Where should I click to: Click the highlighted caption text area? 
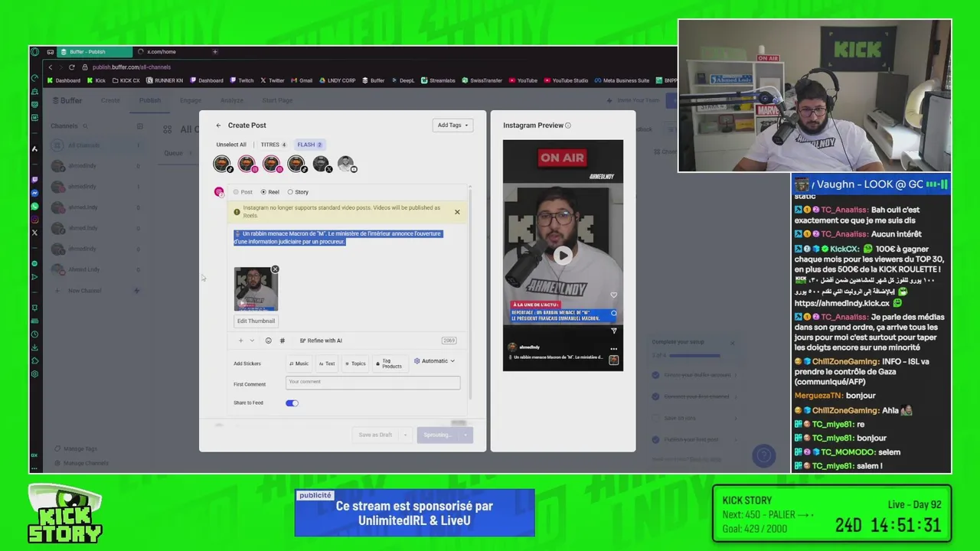point(338,237)
